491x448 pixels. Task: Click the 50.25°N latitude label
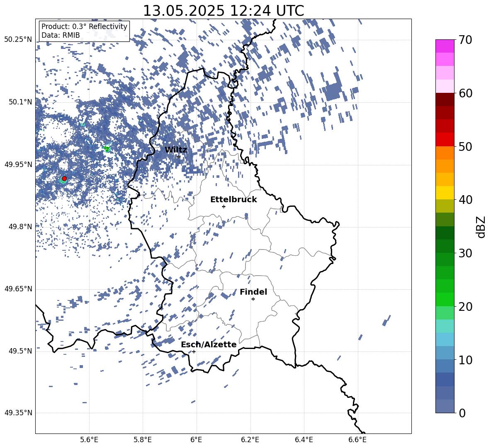tap(18, 40)
